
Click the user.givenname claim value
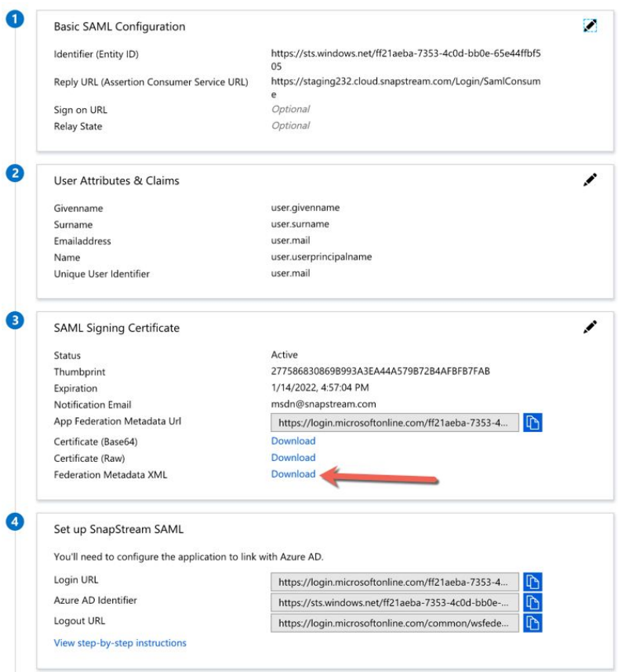[x=305, y=208]
